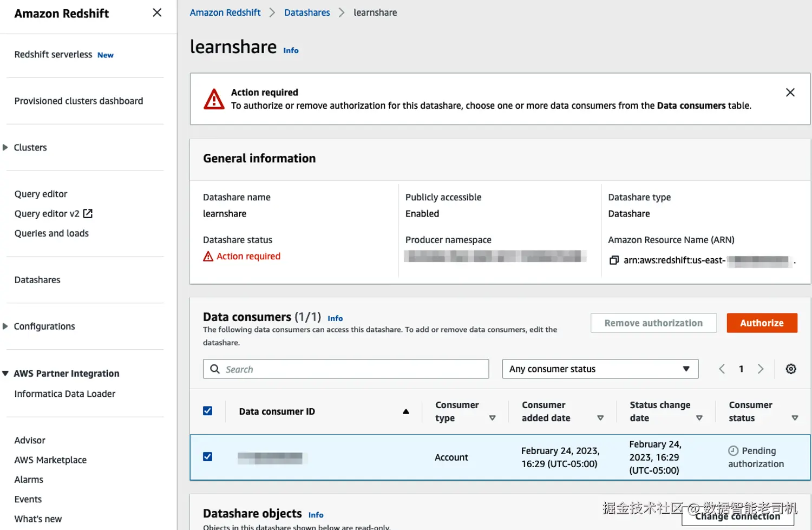Expand the Clusters navigation section
Viewport: 812px width, 530px height.
(x=5, y=147)
